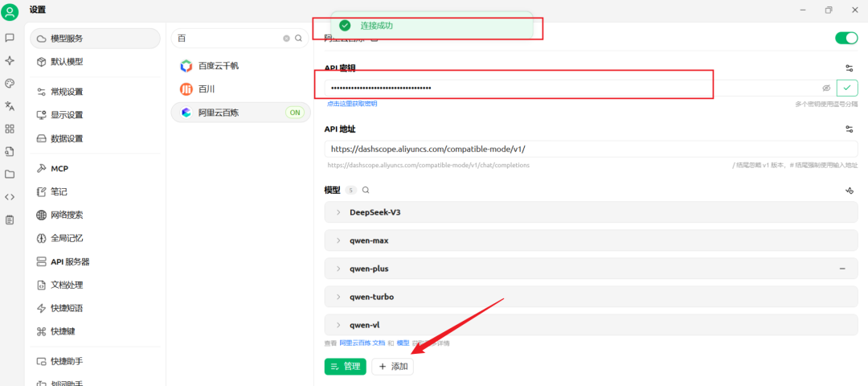Open the palette painting icon in sidebar

[x=10, y=83]
